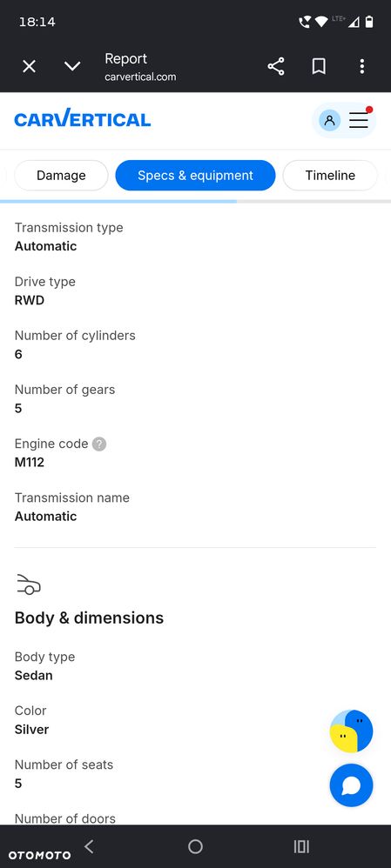This screenshot has height=868, width=391.
Task: Share the report page
Action: click(276, 66)
